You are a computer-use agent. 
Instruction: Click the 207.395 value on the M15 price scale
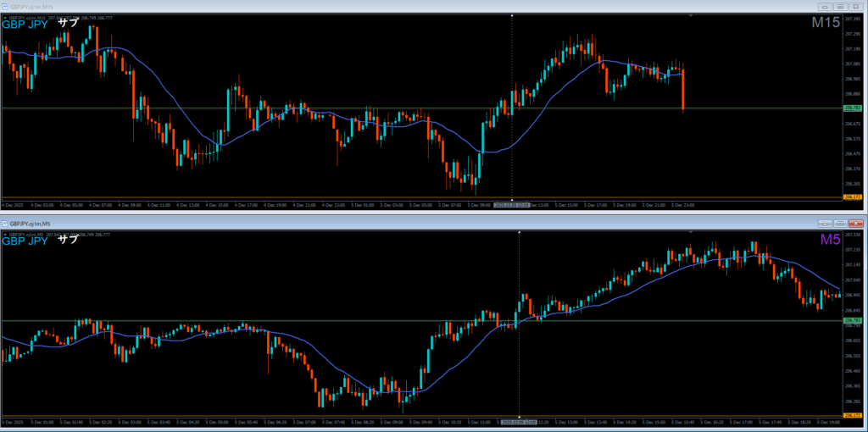[x=851, y=19]
